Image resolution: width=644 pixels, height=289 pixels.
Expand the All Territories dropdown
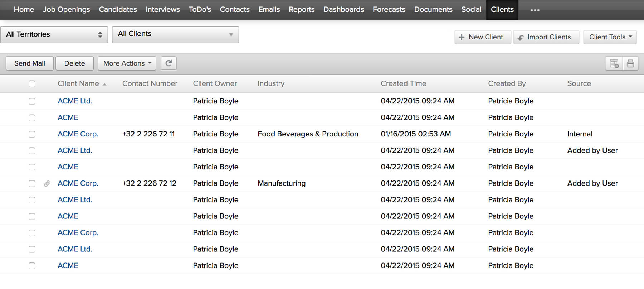(54, 34)
